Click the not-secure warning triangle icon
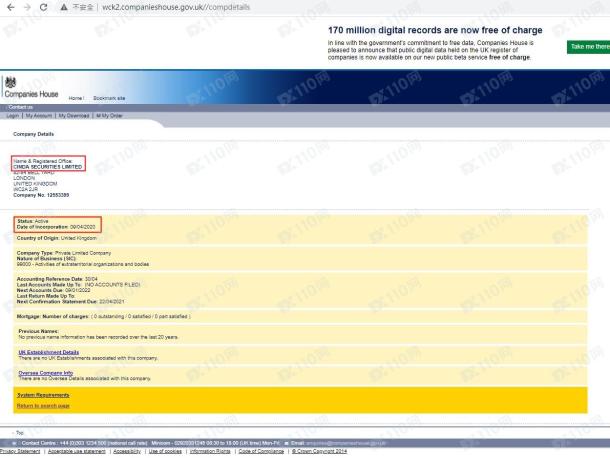This screenshot has height=458, width=610. [x=64, y=7]
